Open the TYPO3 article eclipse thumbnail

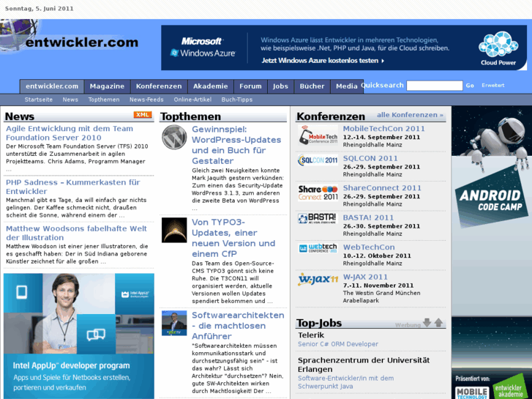tap(174, 230)
